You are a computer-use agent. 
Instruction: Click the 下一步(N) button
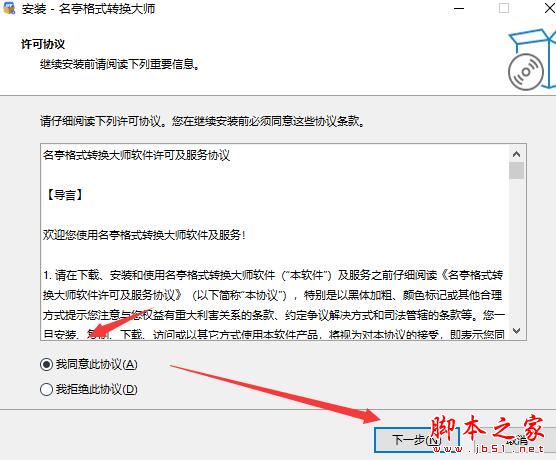(416, 440)
